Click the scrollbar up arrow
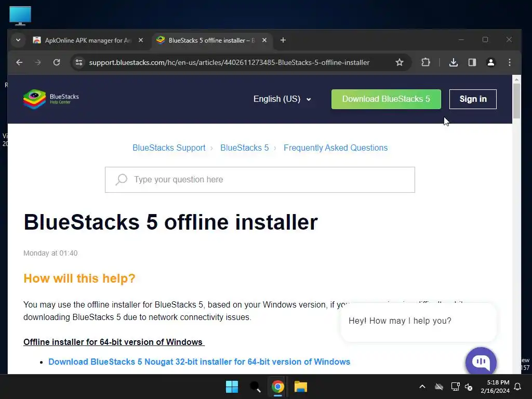 516,79
